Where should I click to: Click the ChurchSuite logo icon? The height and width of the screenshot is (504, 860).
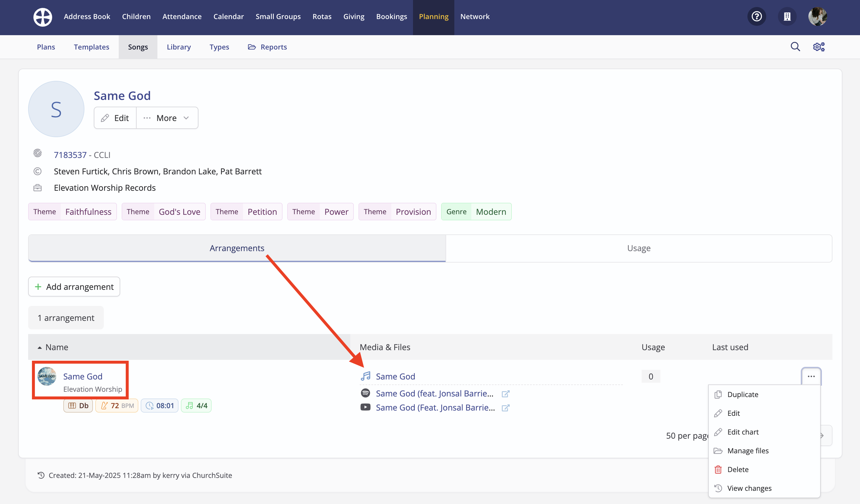pos(43,17)
